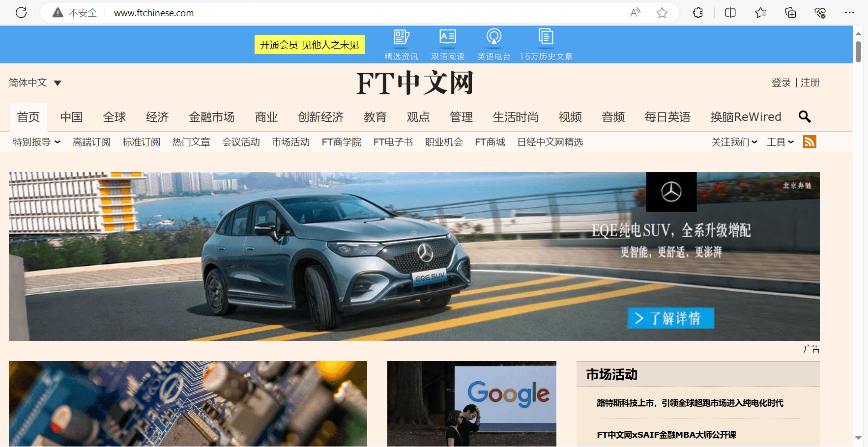Open the FT中文网xSAIF金融MBA大师公开课 article
868x447 pixels.
pyautogui.click(x=666, y=435)
